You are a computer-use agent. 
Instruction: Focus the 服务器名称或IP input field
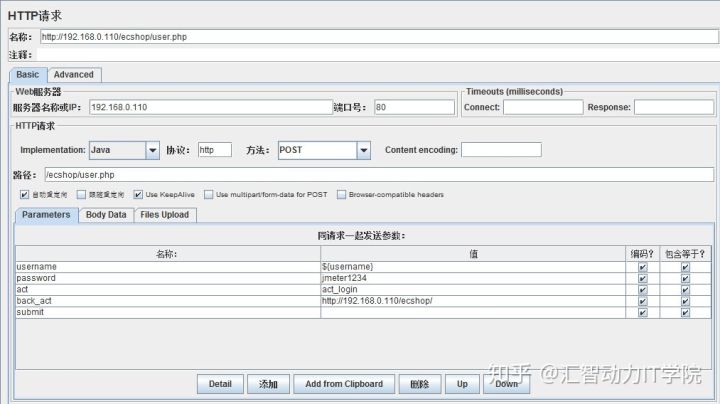[x=208, y=107]
